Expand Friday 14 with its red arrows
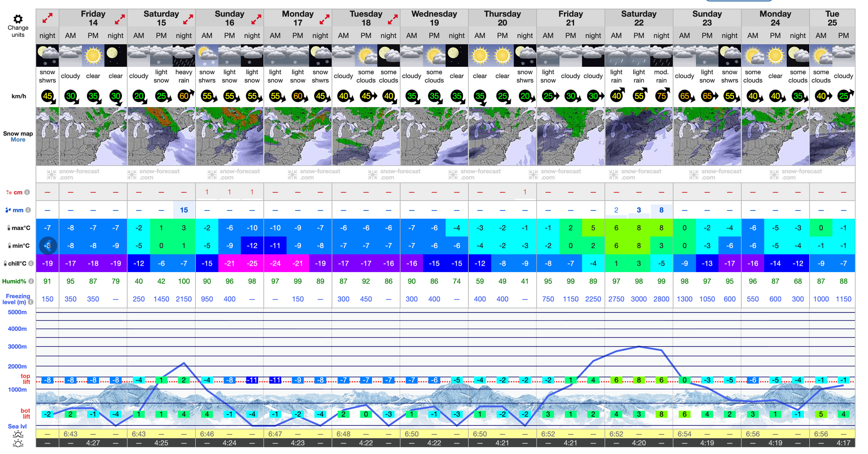 coord(120,19)
